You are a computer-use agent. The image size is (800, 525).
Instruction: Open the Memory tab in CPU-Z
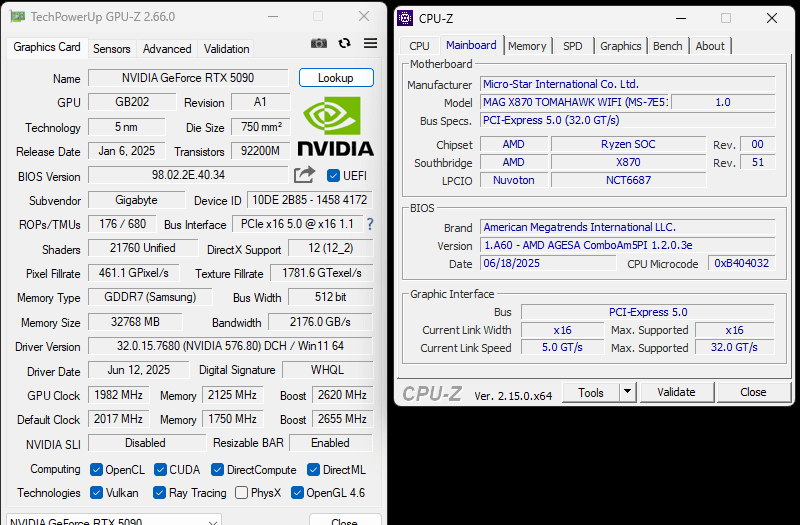(527, 46)
